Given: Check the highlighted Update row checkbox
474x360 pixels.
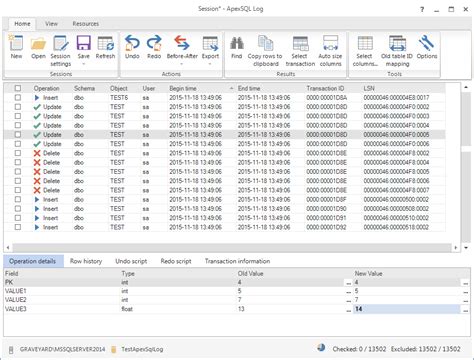Looking at the screenshot, I should click(x=18, y=135).
